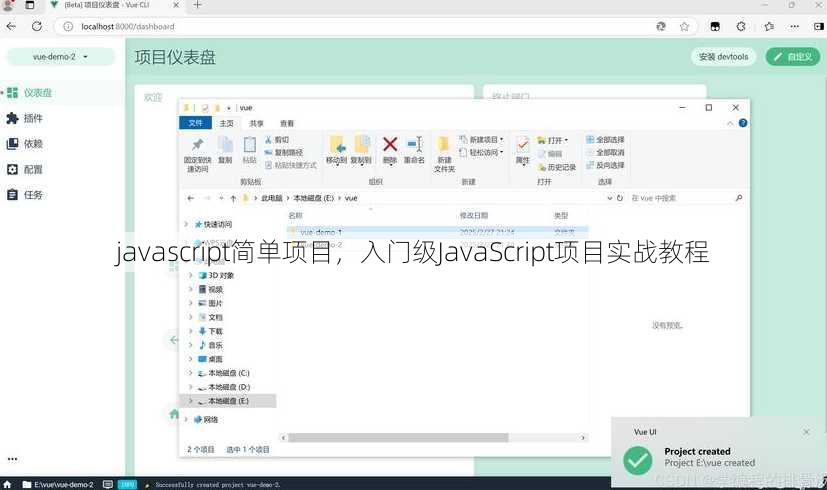Open browser settings and more menu

(794, 26)
